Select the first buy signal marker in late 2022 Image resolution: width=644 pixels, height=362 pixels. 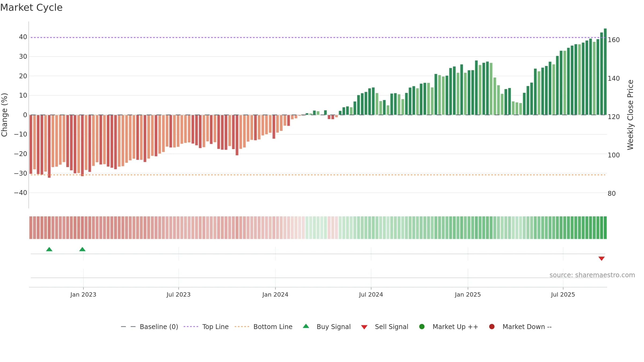49,249
